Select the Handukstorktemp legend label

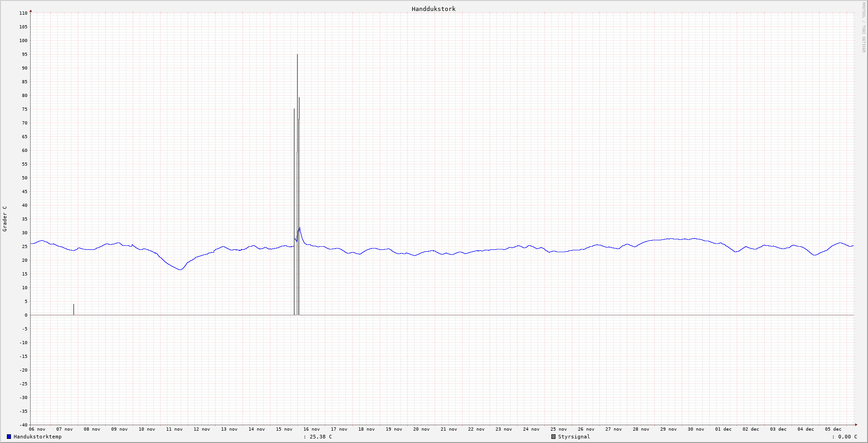38,437
